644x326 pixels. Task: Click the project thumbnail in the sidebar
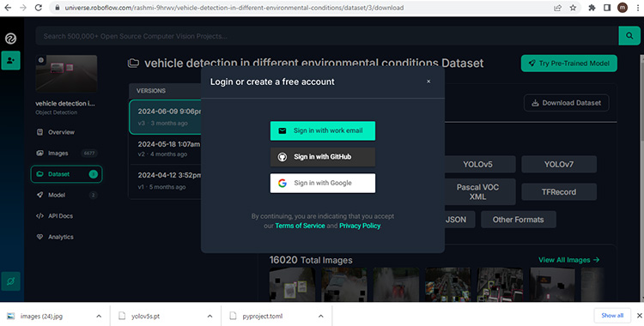pyautogui.click(x=66, y=73)
